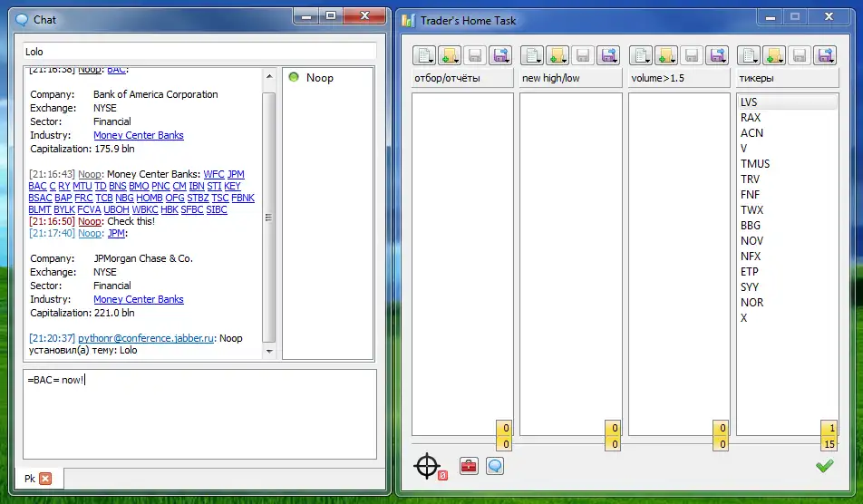The image size is (863, 504).
Task: Select the Pk chat tab
Action: 38,478
